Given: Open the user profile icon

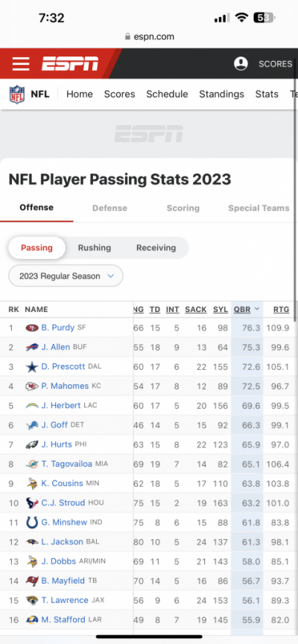Looking at the screenshot, I should (241, 64).
